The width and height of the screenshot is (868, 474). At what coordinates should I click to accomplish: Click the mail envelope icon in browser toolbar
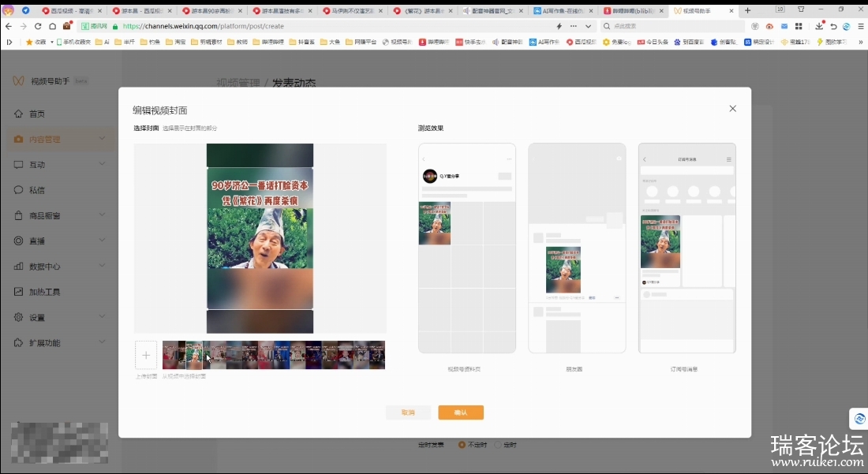[784, 26]
